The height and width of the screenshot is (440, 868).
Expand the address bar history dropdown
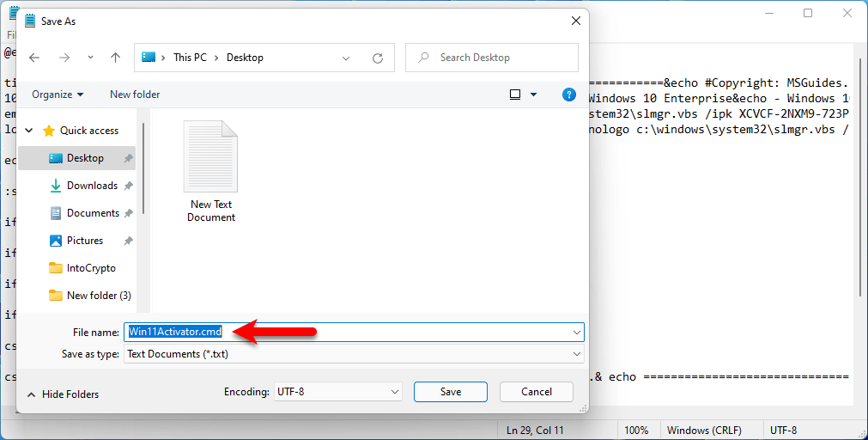(x=346, y=58)
